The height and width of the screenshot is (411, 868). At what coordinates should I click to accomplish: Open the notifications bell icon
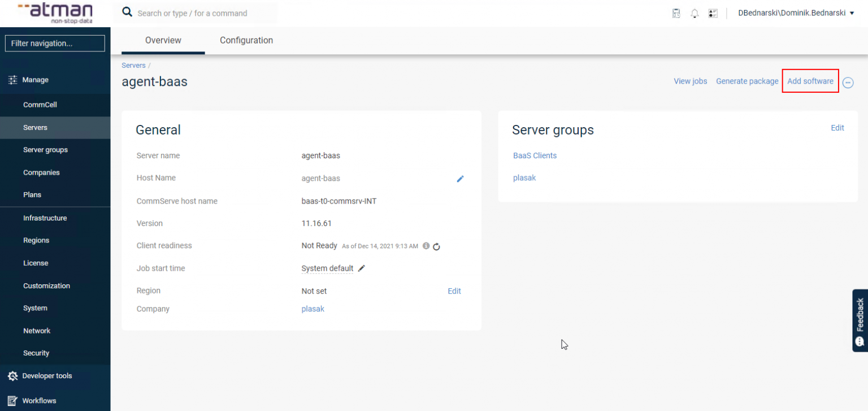[x=695, y=14]
